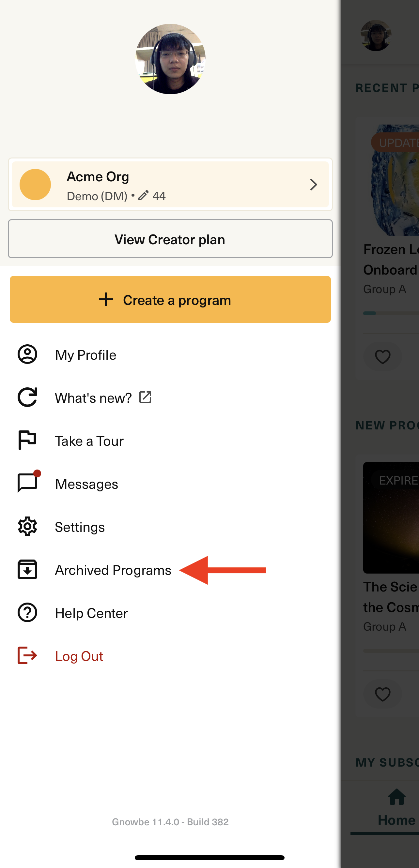Tap the large profile photo
This screenshot has height=868, width=419.
[x=170, y=59]
